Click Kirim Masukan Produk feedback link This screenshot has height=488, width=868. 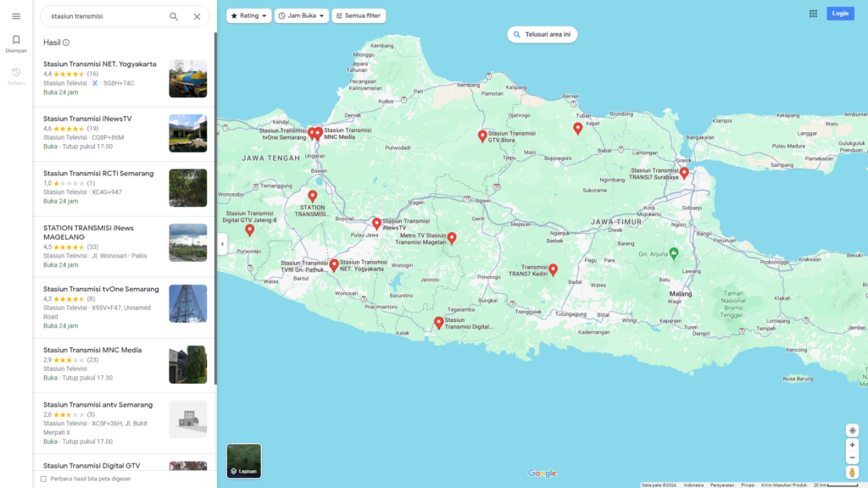[x=784, y=485]
